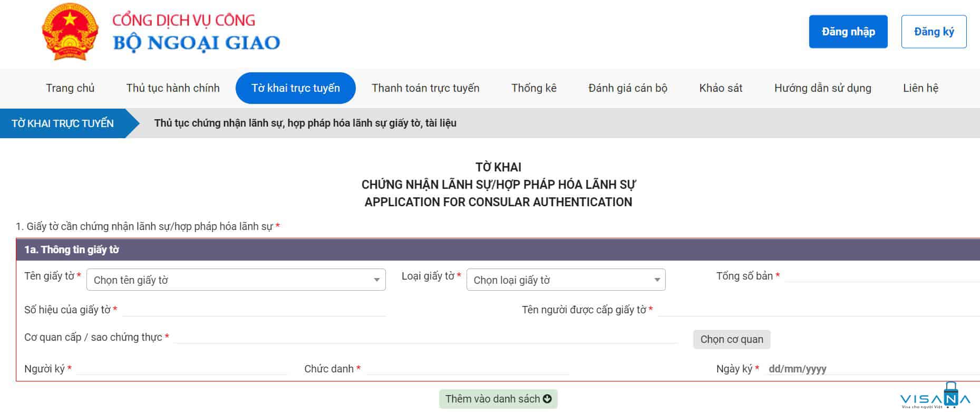Select the Tờ khai trực tuyến tab
This screenshot has width=980, height=412.
tap(296, 88)
